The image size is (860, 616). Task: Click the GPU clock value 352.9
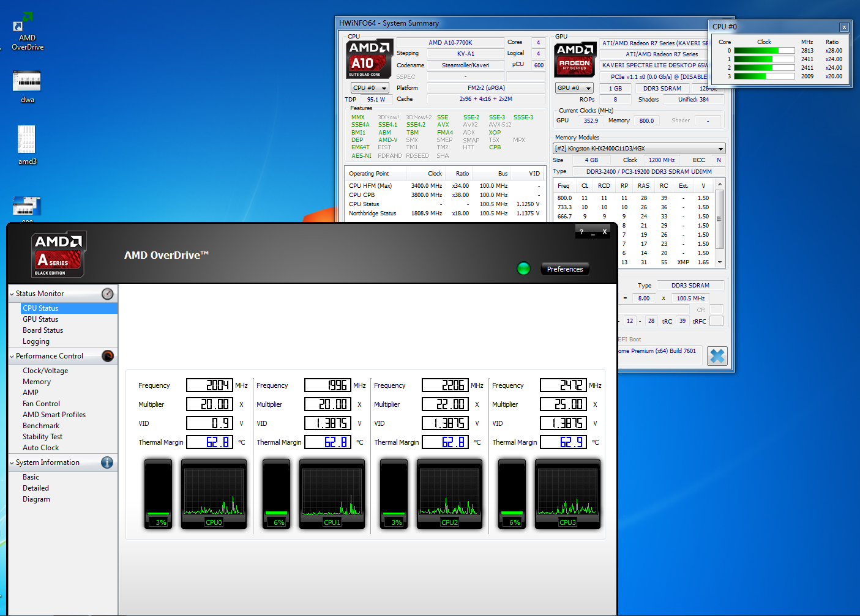[591, 121]
